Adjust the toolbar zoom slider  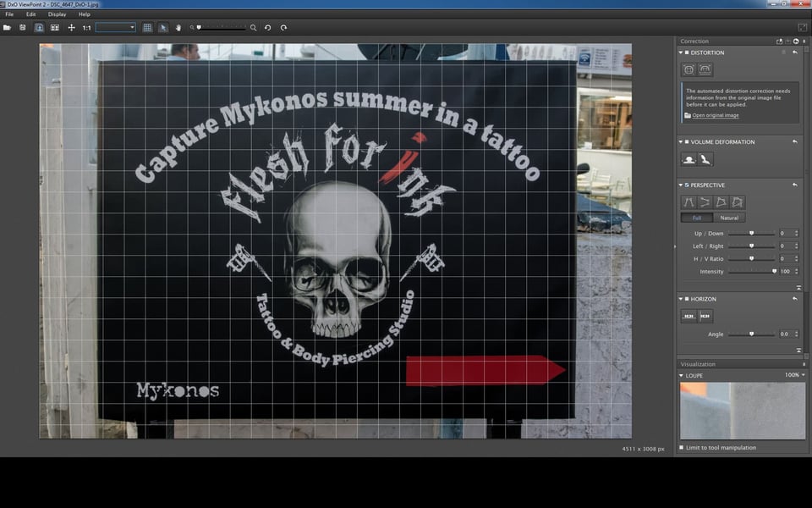click(x=221, y=27)
